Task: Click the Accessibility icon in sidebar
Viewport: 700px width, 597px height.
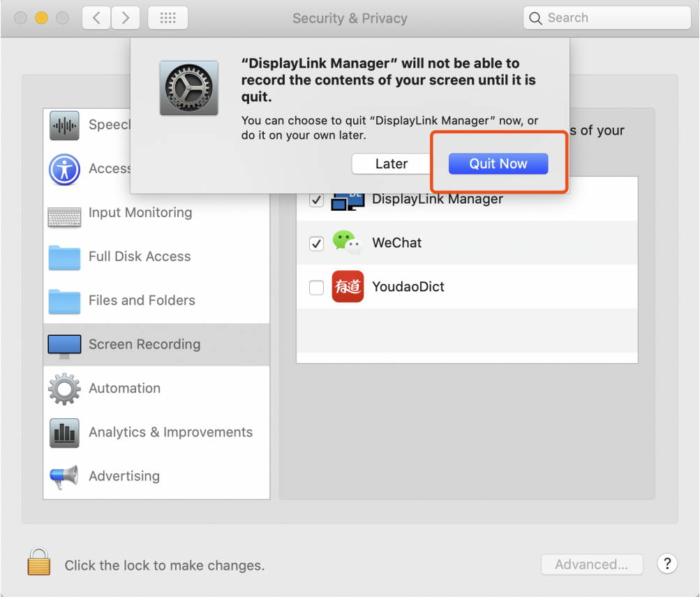Action: [64, 169]
